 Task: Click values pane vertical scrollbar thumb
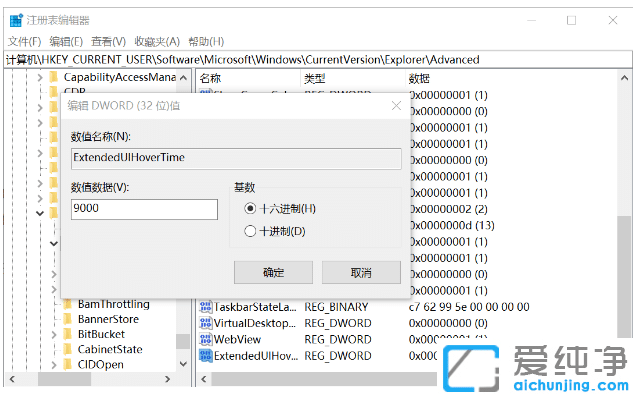click(x=624, y=276)
